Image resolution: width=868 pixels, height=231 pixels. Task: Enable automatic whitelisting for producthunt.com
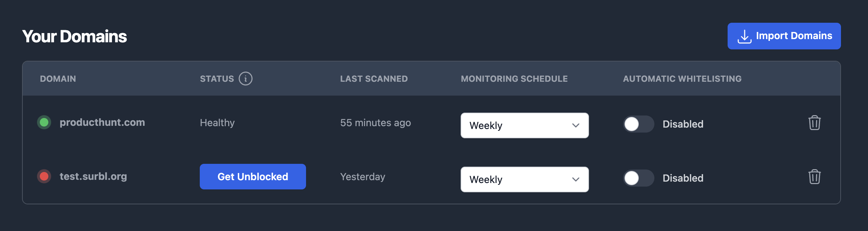(639, 124)
